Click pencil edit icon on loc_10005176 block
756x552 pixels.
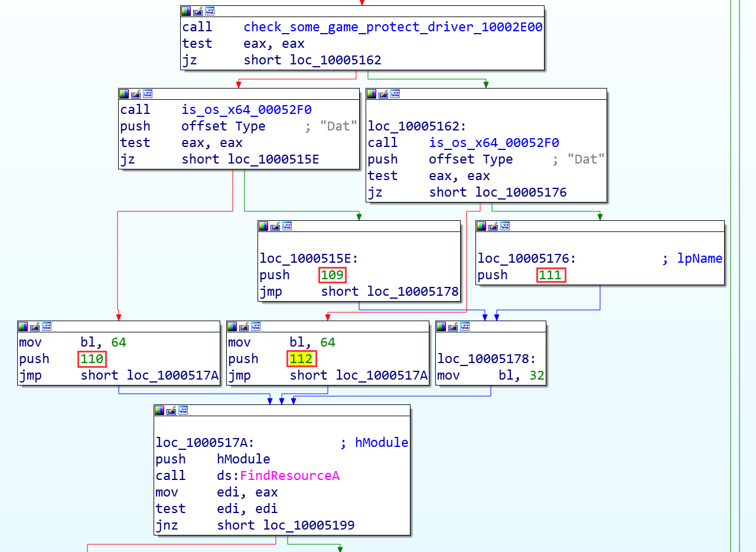tap(493, 226)
